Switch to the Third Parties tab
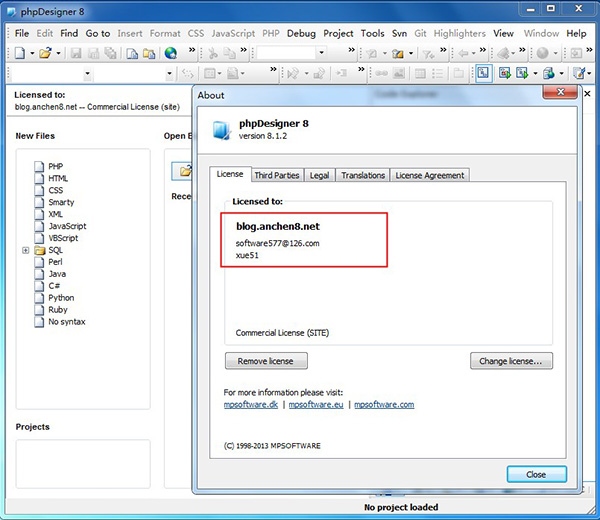The image size is (600, 520). (x=276, y=175)
